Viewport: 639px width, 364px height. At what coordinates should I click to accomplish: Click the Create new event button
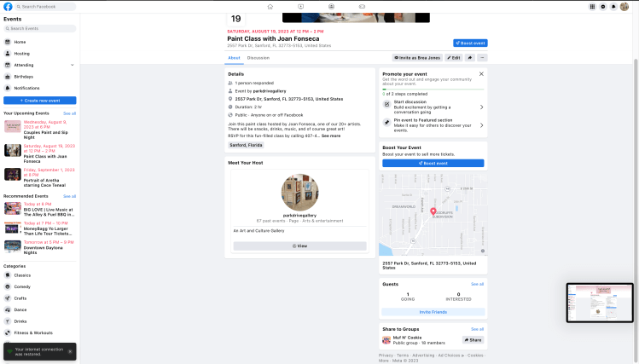[x=40, y=101]
